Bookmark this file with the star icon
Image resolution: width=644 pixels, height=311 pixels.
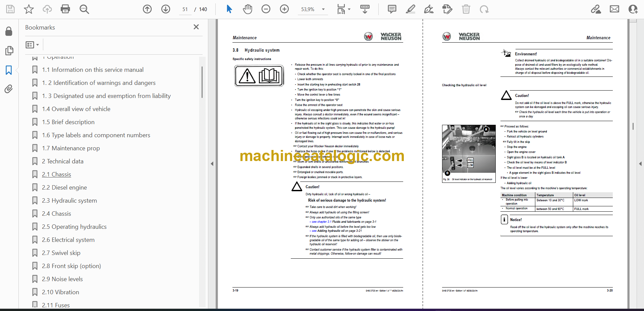point(29,9)
